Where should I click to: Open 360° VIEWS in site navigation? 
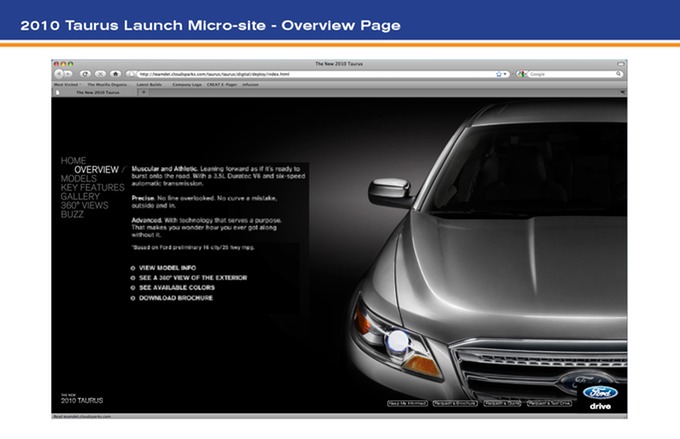85,205
